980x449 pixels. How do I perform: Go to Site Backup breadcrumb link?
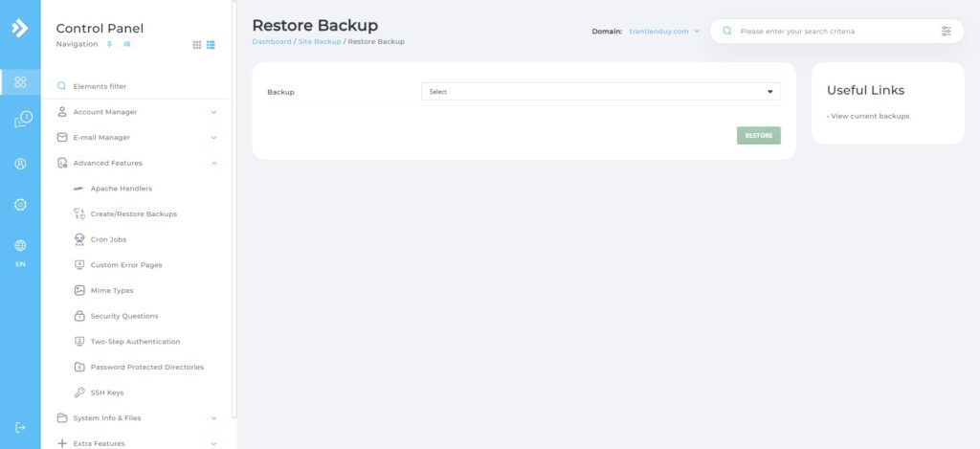tap(320, 42)
